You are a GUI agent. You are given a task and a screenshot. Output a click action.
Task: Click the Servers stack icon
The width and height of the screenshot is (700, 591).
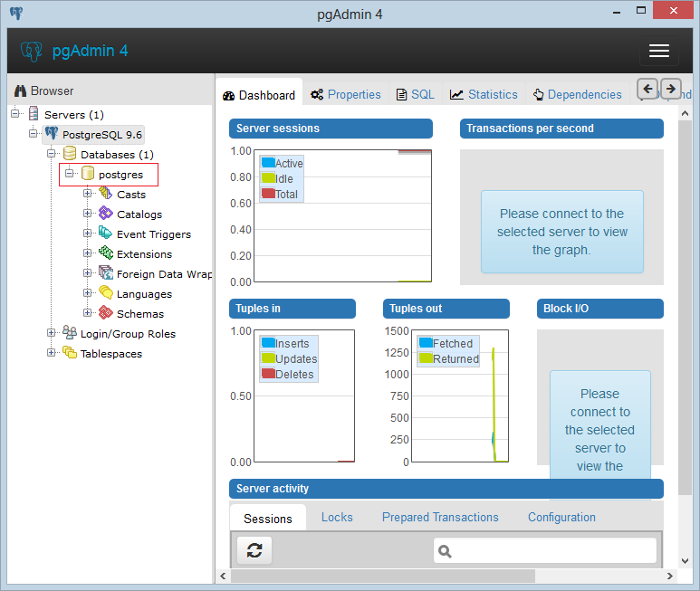click(x=34, y=114)
